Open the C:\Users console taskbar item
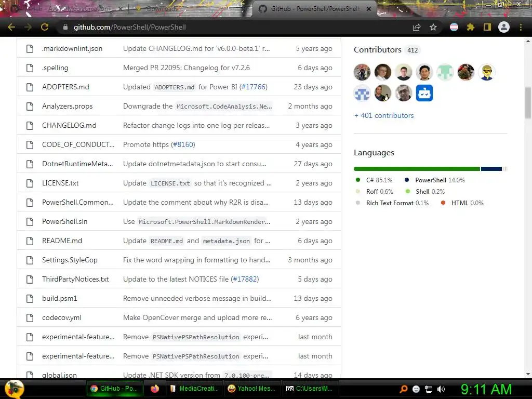Image resolution: width=532 pixels, height=399 pixels. click(x=310, y=389)
